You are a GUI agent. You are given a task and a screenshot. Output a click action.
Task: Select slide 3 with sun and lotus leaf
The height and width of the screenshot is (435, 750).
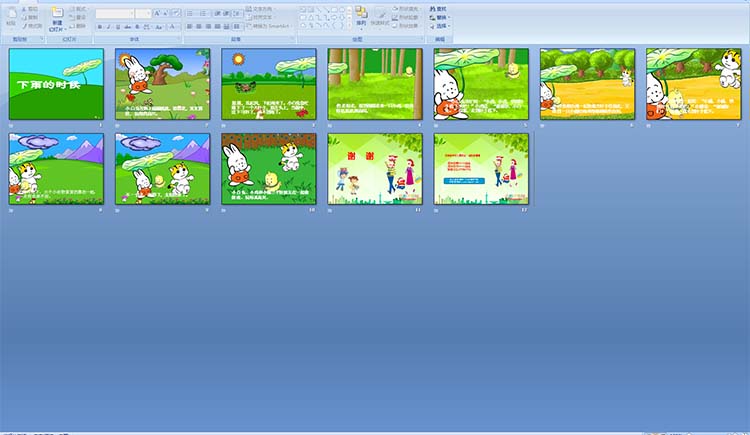tap(269, 84)
